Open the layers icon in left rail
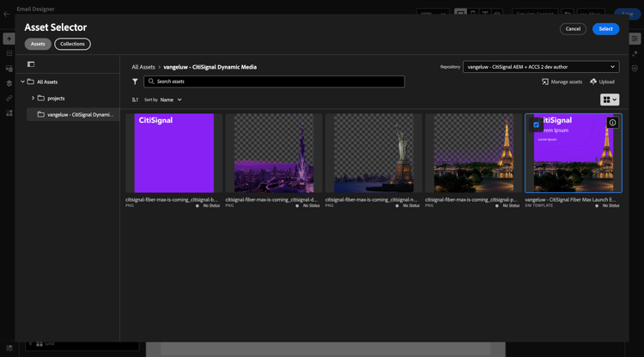Viewport: 644px width, 357px height. [x=9, y=83]
